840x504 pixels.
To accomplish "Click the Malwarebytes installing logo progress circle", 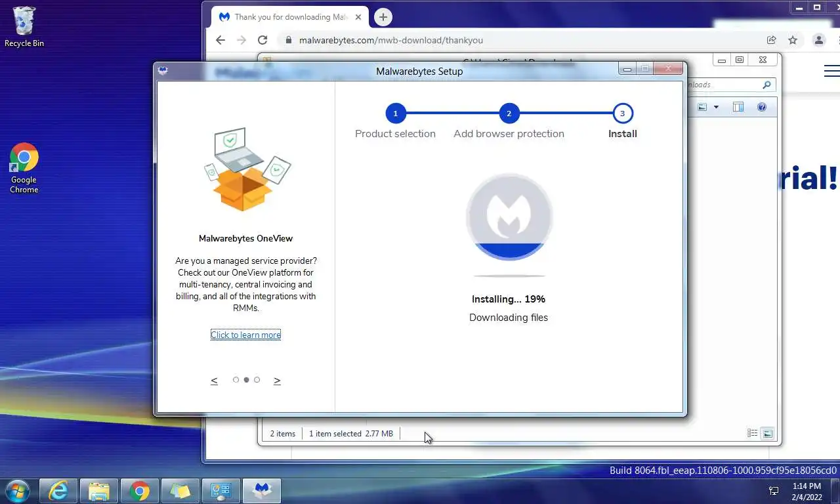I will point(509,217).
